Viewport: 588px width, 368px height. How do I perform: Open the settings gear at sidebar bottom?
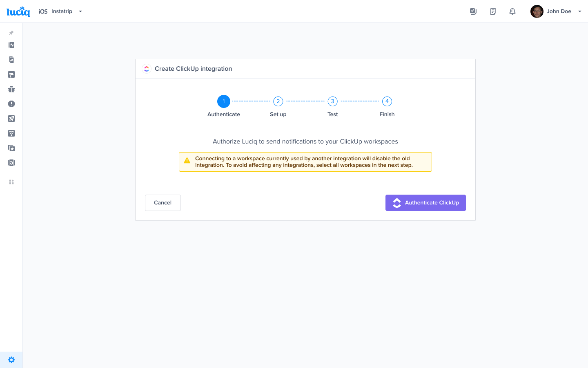[11, 359]
